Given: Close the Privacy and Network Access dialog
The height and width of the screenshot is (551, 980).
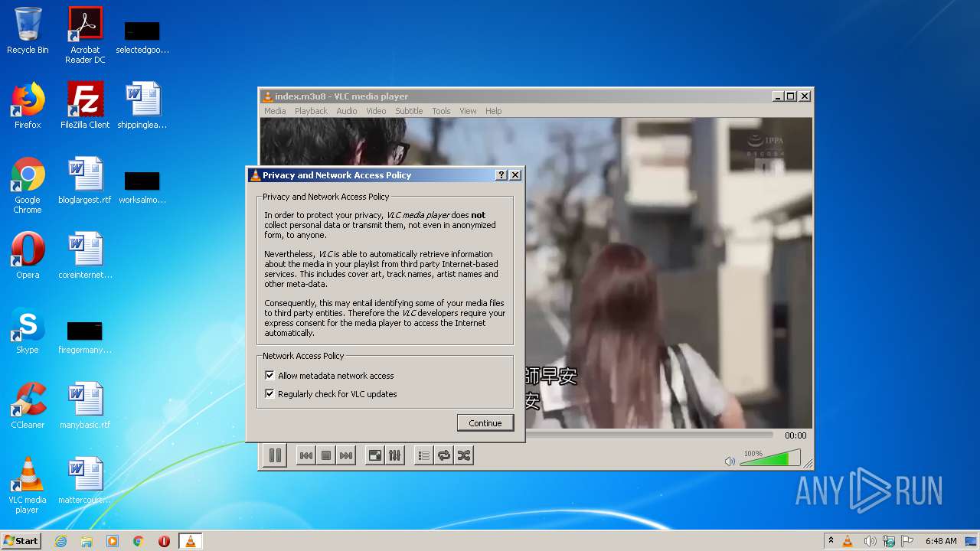Looking at the screenshot, I should 515,175.
